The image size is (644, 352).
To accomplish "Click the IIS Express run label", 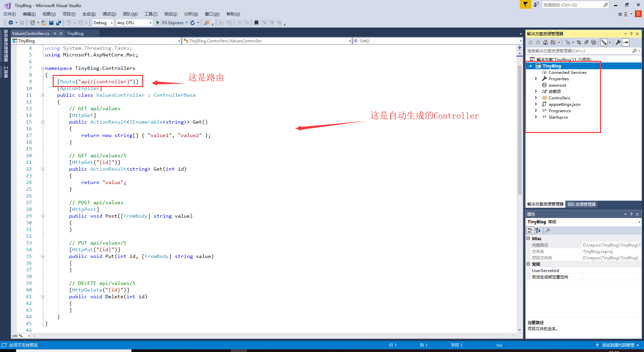I will coord(173,23).
